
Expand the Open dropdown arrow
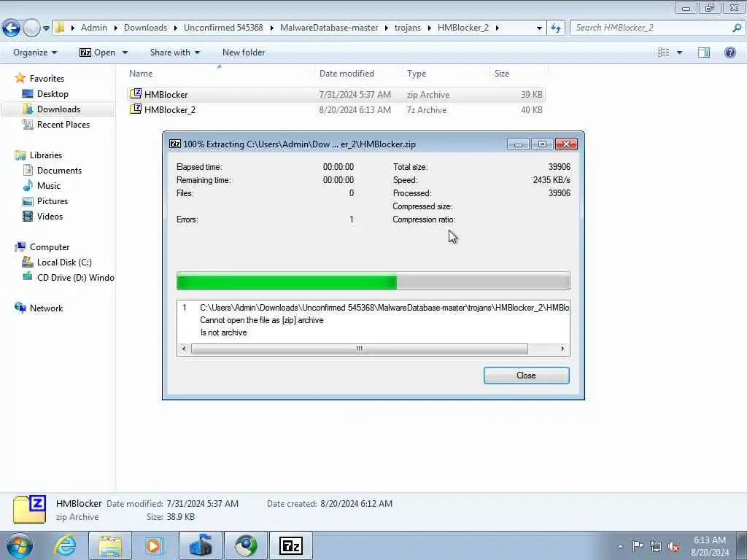125,52
